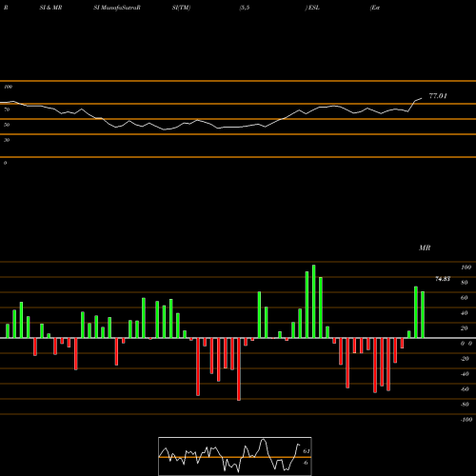The height and width of the screenshot is (476, 476).
Task: Click the 'SI MunafaSutraR' header text
Action: [x=117, y=8]
